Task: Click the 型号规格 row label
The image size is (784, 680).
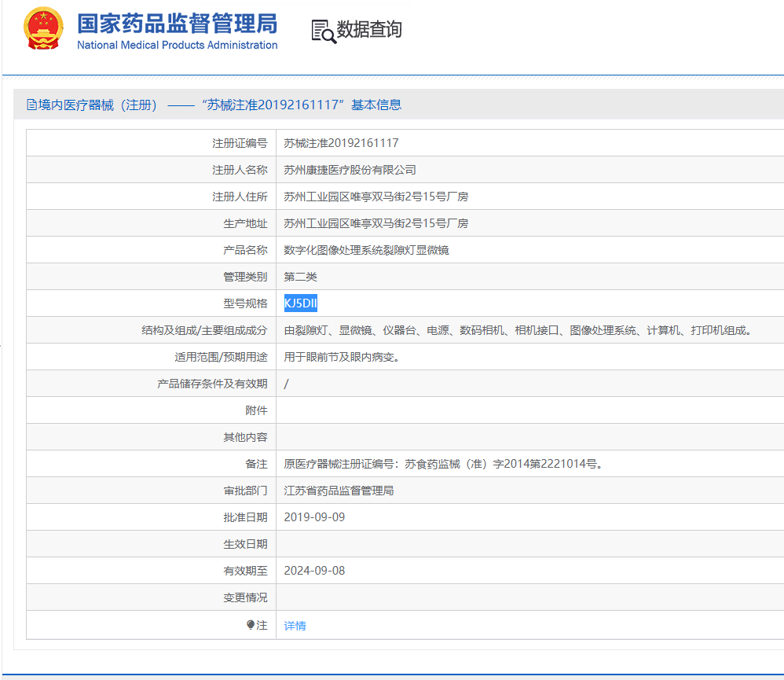Action: pos(246,303)
